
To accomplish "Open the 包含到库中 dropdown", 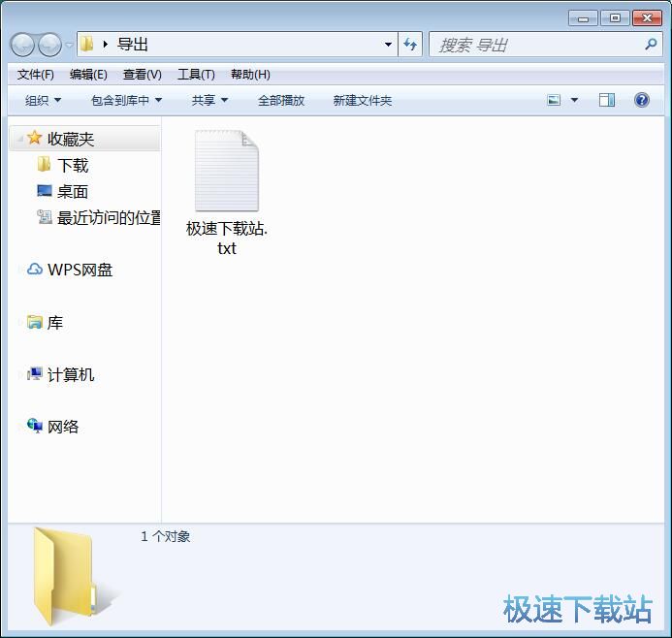I will tap(126, 100).
